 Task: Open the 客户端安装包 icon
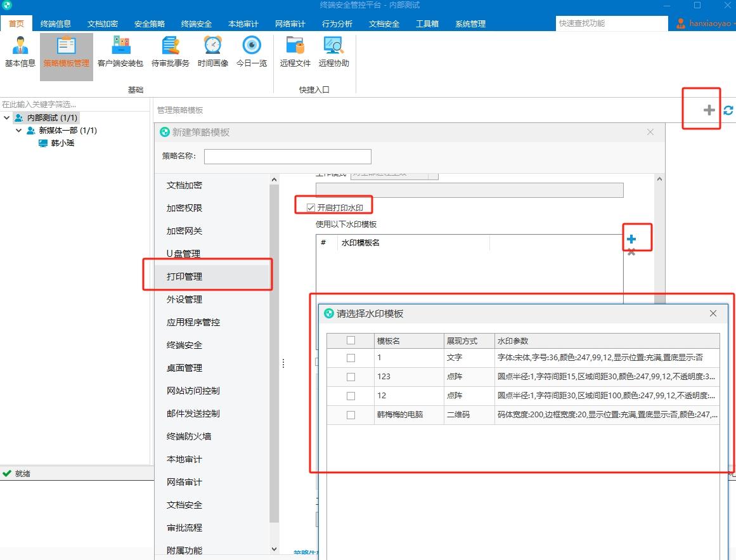120,51
